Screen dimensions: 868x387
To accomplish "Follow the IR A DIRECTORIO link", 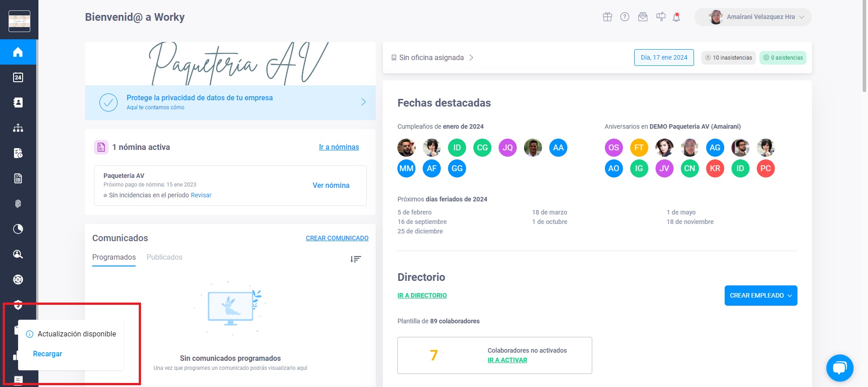I will [422, 295].
